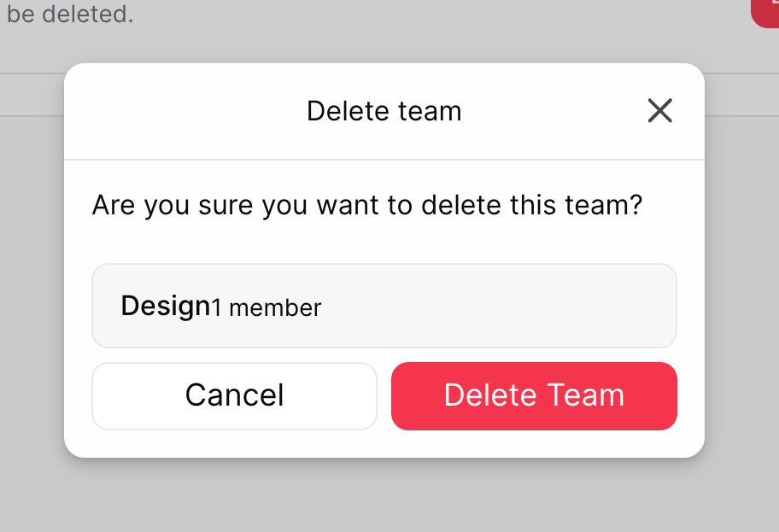The image size is (779, 532).
Task: Dismiss the dialog using Cancel
Action: click(234, 395)
